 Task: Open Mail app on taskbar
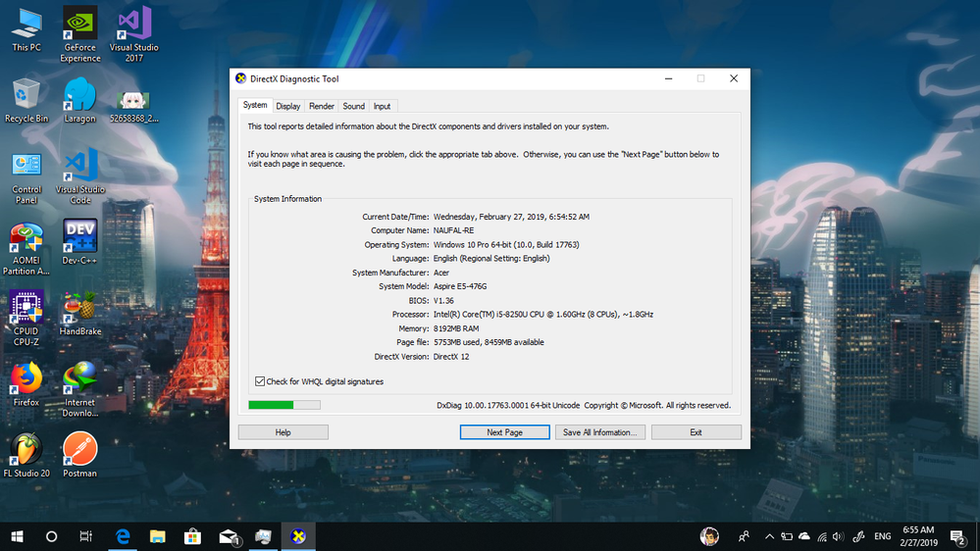click(229, 536)
